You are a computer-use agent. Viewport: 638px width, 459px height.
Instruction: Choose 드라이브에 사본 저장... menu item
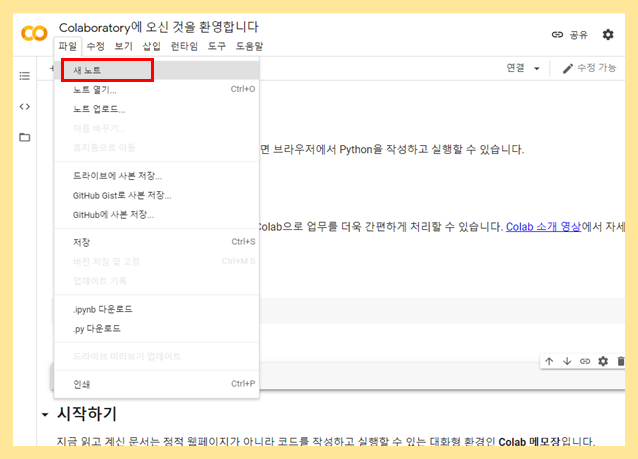157,176
